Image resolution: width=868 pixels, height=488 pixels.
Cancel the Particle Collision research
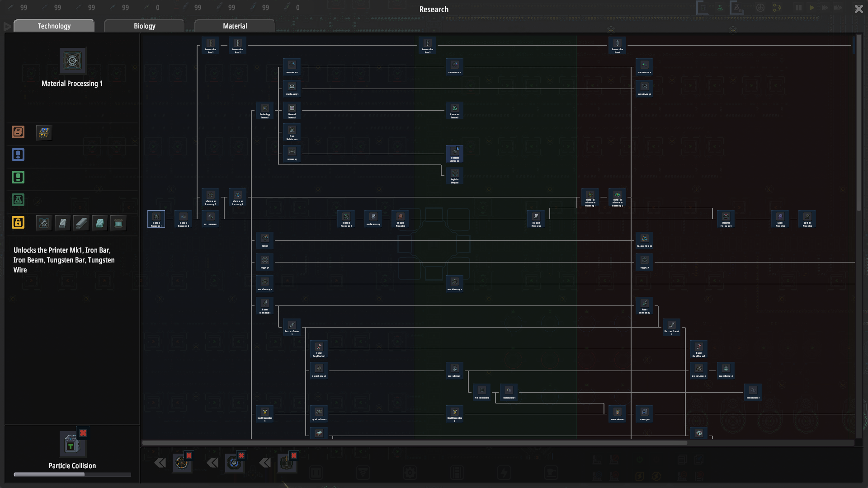(83, 433)
